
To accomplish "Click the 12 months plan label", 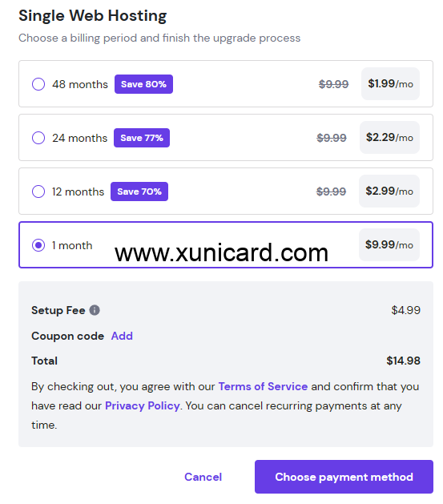I will 78,192.
